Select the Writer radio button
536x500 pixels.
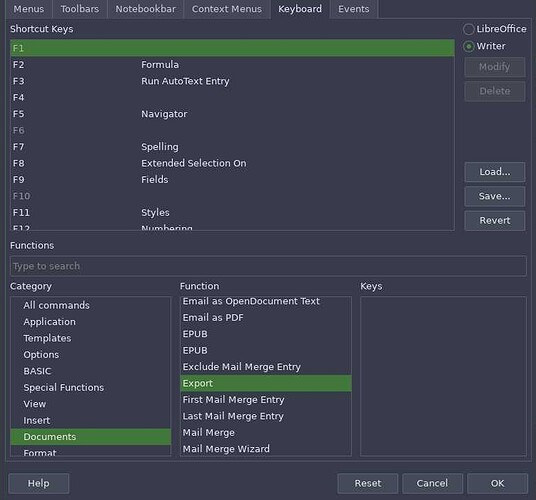(484, 46)
